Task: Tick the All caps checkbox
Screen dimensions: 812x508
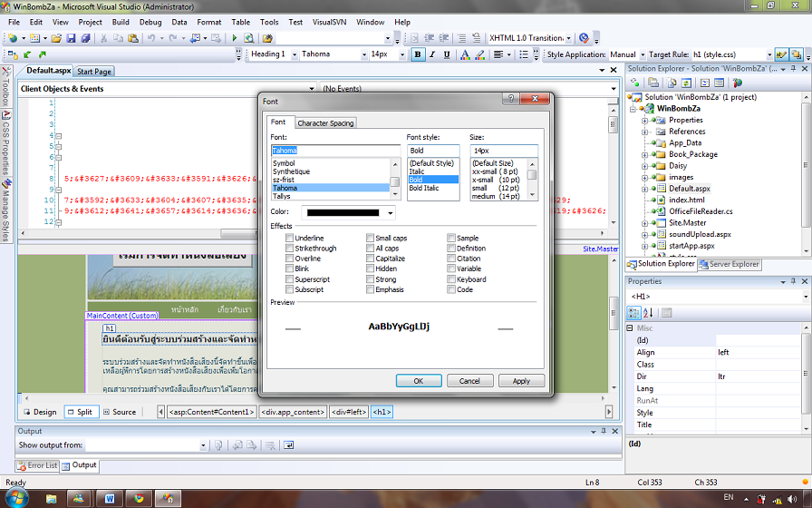Action: (370, 249)
